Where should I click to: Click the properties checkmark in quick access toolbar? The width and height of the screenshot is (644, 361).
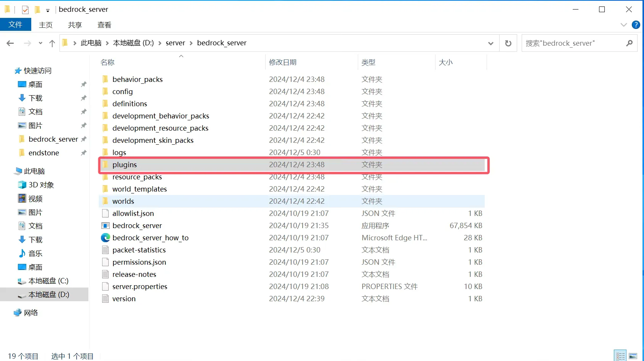click(25, 10)
